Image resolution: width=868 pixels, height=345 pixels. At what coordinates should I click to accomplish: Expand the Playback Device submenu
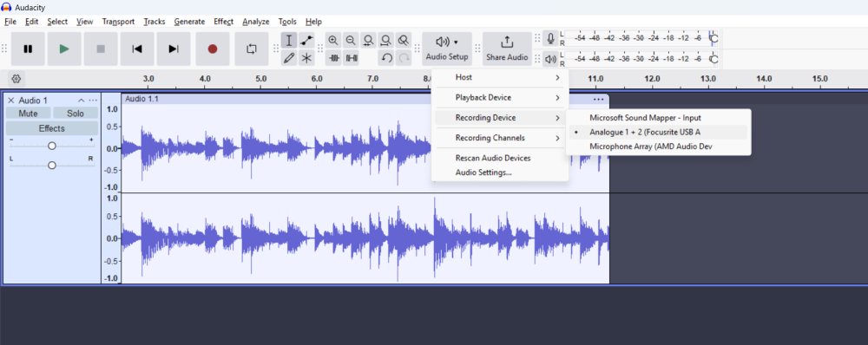(500, 97)
